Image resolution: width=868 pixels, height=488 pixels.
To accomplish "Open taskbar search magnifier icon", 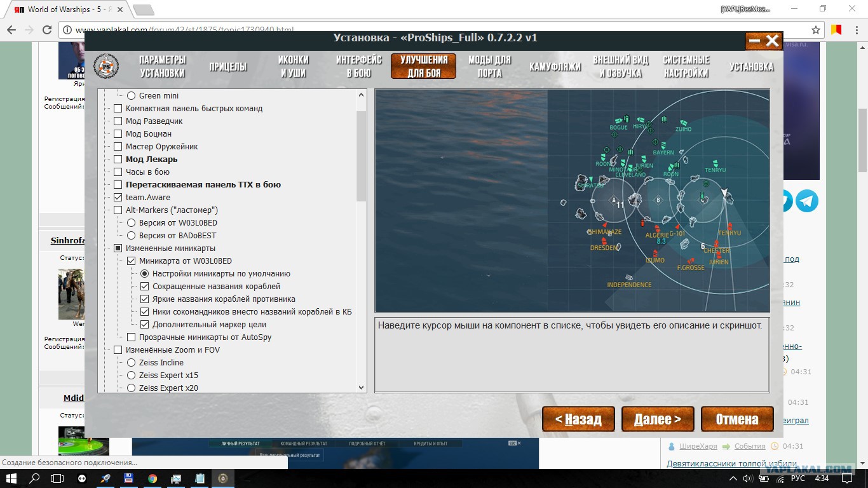I will 35,478.
